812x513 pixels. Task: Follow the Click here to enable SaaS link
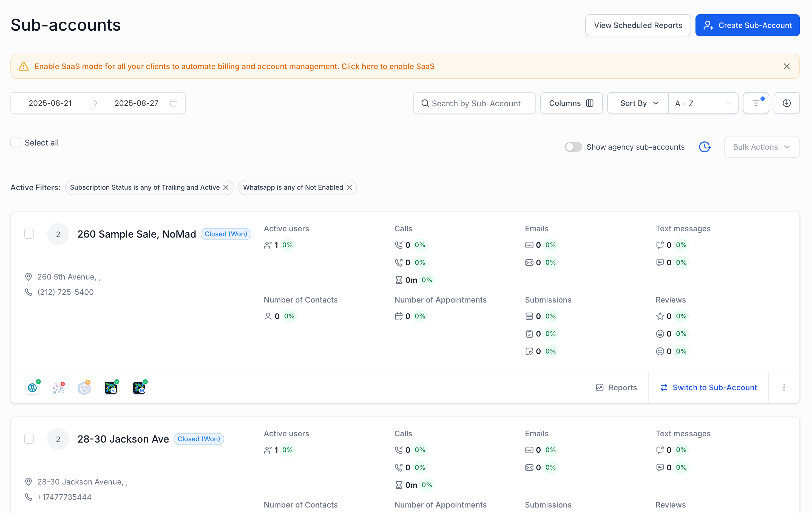388,66
